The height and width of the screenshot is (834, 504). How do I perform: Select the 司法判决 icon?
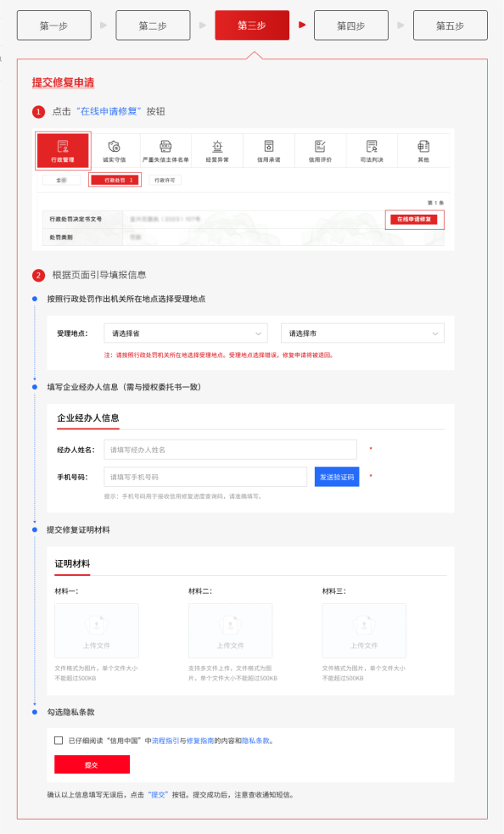pos(372,151)
